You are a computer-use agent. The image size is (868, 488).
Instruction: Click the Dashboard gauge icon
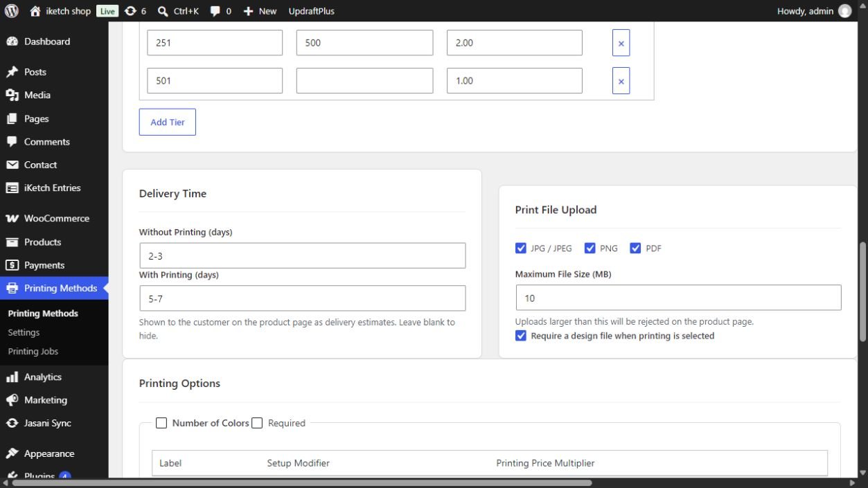coord(12,42)
